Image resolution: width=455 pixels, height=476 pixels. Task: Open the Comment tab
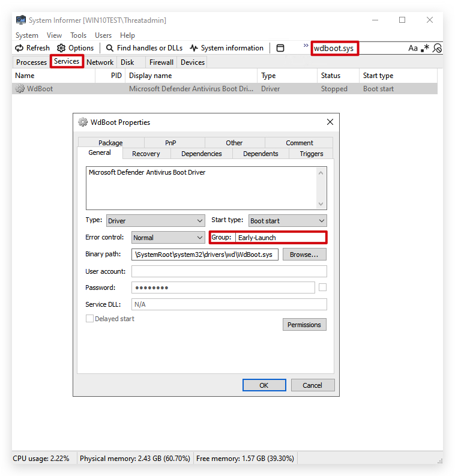(x=300, y=143)
